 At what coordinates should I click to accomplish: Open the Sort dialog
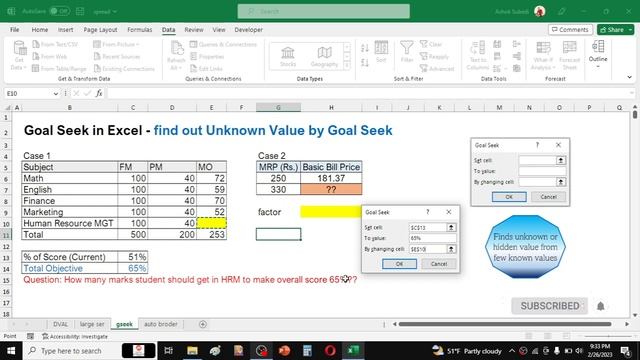pyautogui.click(x=381, y=52)
